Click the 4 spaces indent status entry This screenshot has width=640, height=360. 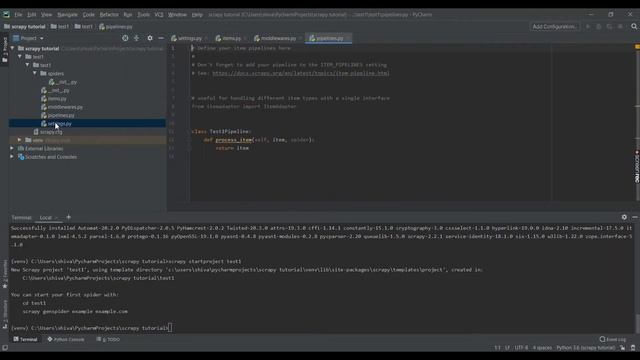(x=542, y=348)
